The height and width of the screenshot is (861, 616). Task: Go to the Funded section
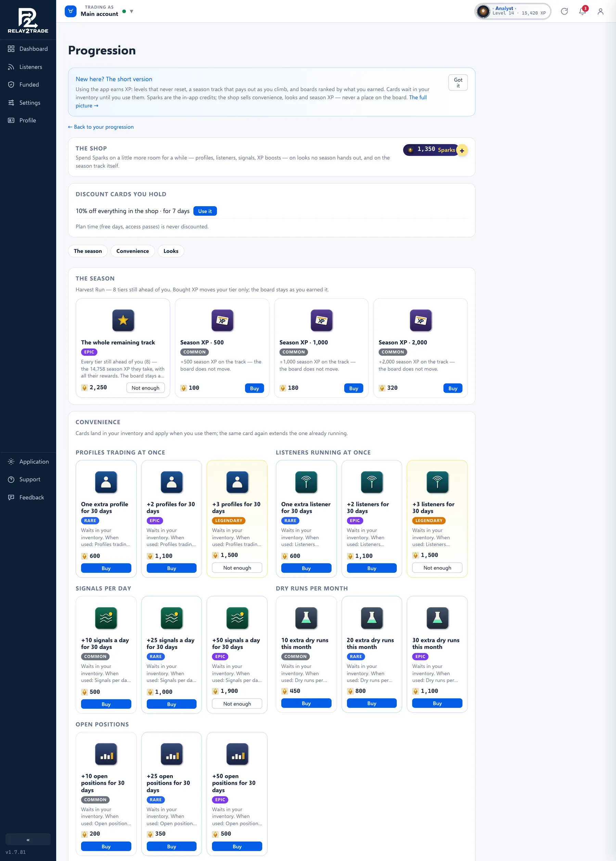click(28, 85)
